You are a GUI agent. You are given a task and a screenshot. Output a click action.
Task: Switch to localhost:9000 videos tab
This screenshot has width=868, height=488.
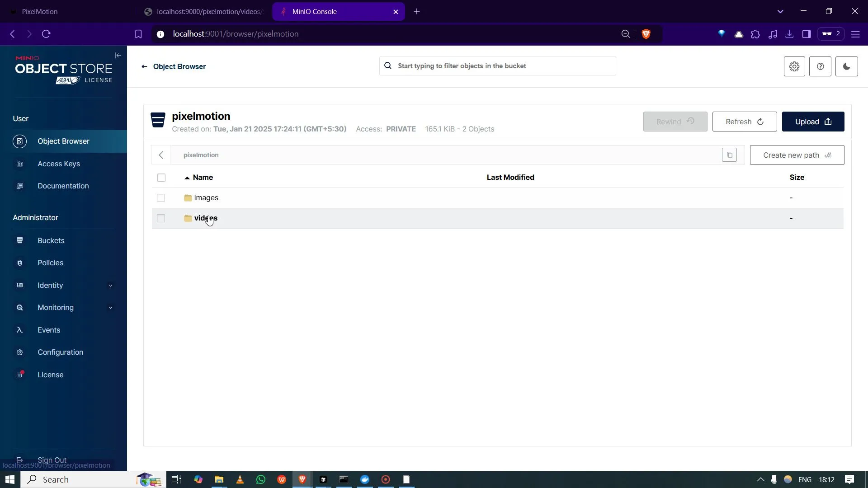[x=203, y=12]
